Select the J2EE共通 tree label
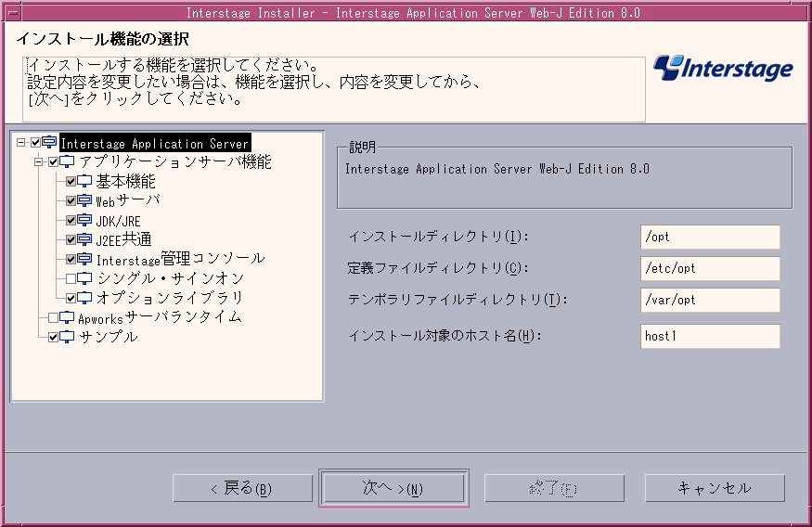 pos(123,239)
